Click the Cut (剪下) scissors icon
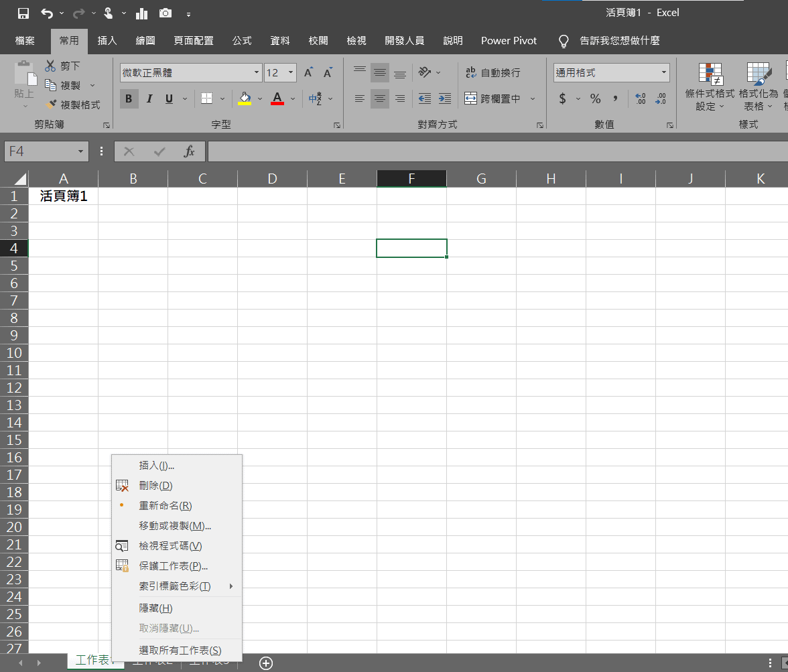 tap(50, 66)
